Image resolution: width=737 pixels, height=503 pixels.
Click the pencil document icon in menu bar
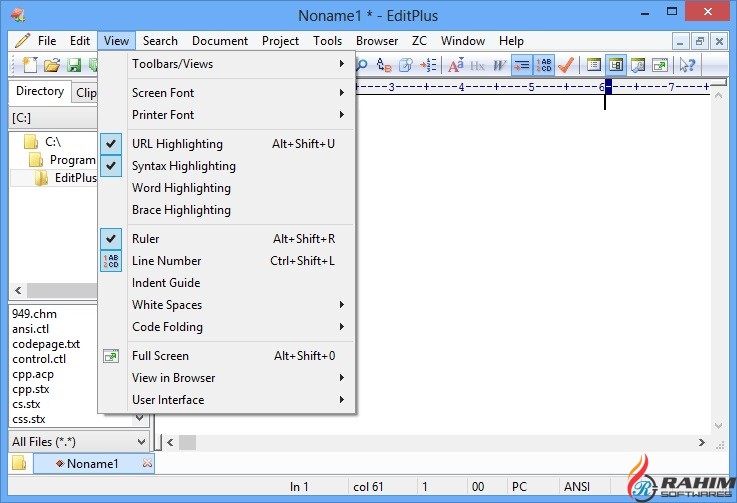(x=22, y=40)
